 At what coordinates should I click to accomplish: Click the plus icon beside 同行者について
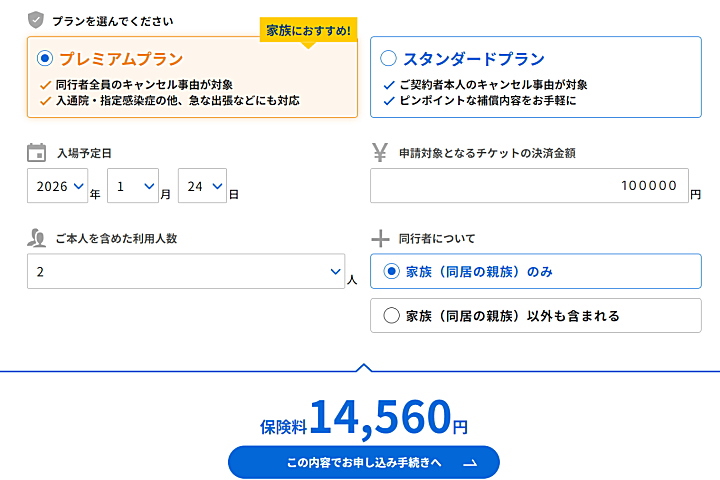pyautogui.click(x=380, y=238)
